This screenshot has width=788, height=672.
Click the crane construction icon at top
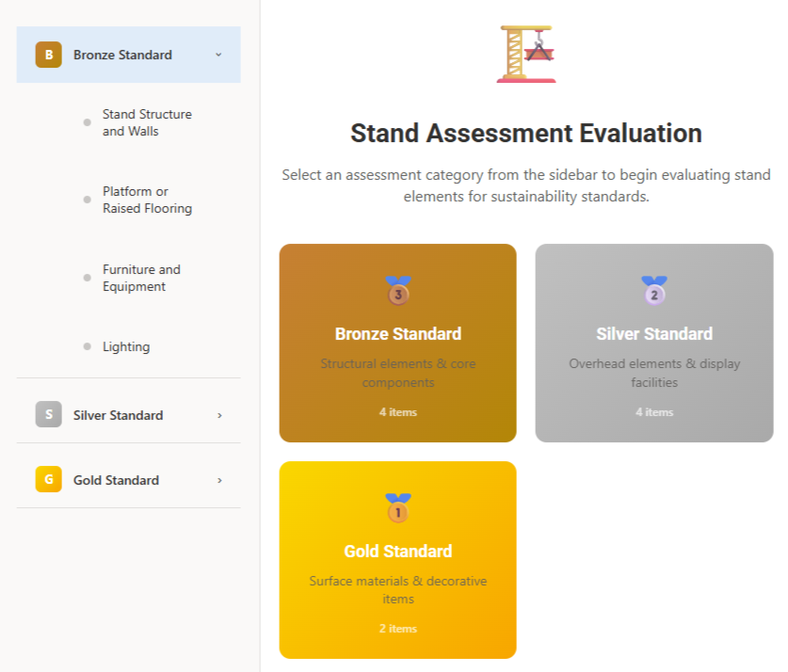click(x=526, y=54)
